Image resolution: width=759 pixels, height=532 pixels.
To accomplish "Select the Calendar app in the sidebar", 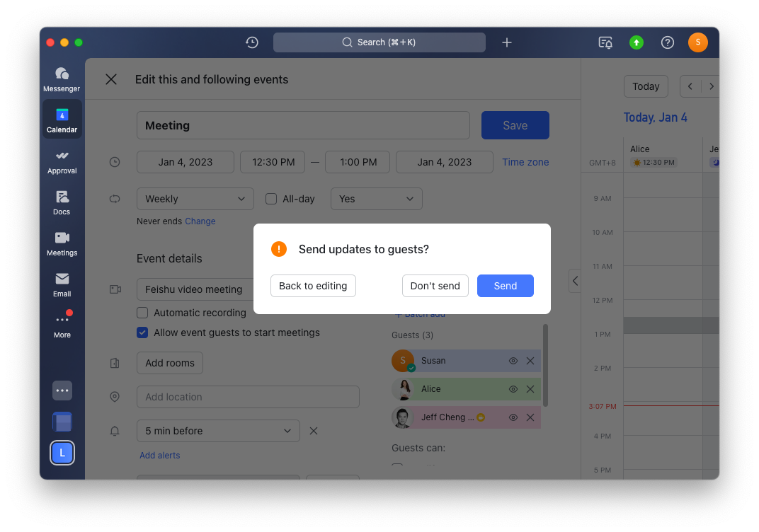I will pyautogui.click(x=62, y=118).
